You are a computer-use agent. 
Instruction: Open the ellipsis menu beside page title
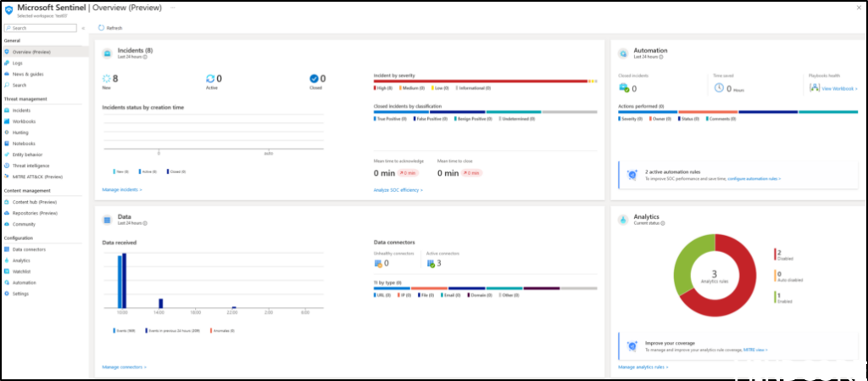[x=173, y=7]
